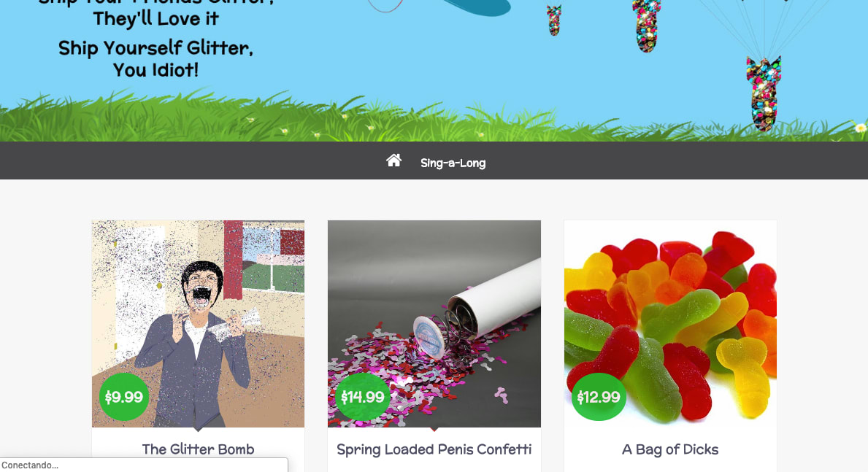Image resolution: width=868 pixels, height=472 pixels.
Task: Click the blue blimp shape in banner
Action: (477, 7)
